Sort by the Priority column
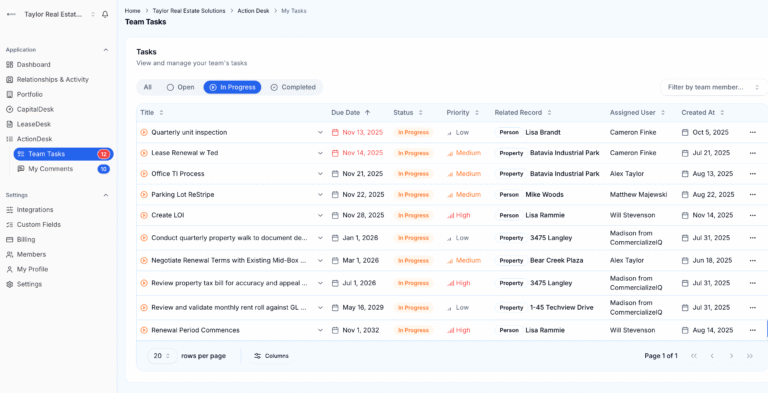768x393 pixels. click(x=462, y=113)
